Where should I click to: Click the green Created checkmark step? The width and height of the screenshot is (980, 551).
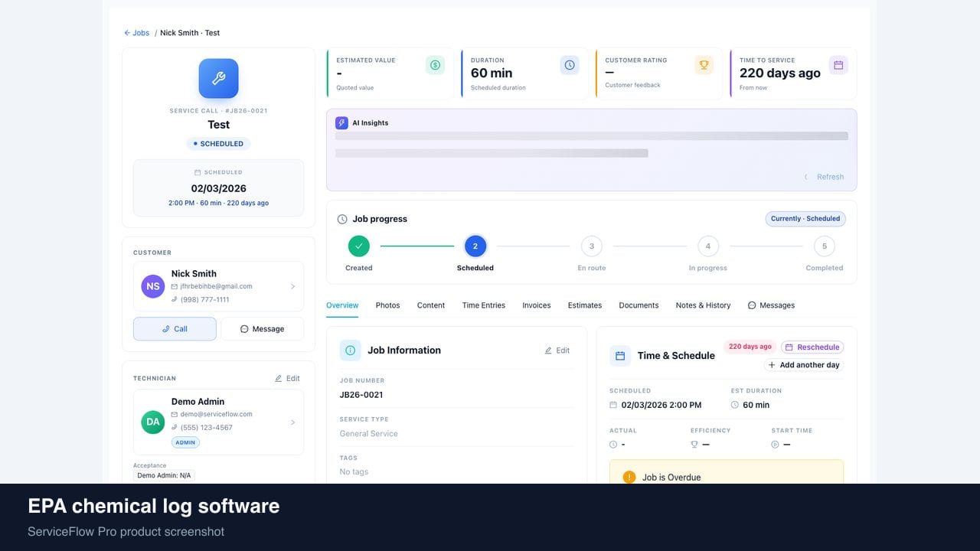point(359,246)
